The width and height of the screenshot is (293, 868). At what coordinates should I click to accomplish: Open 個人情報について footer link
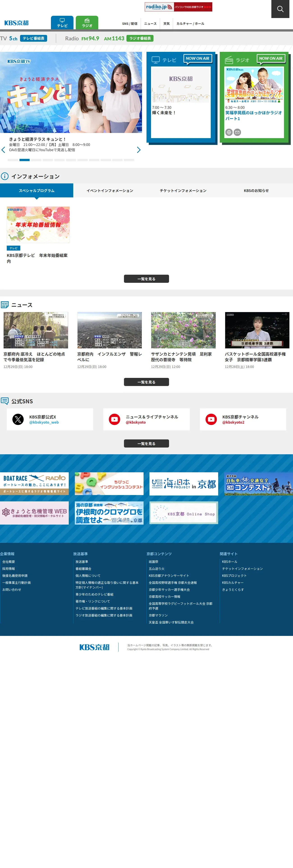point(88,576)
